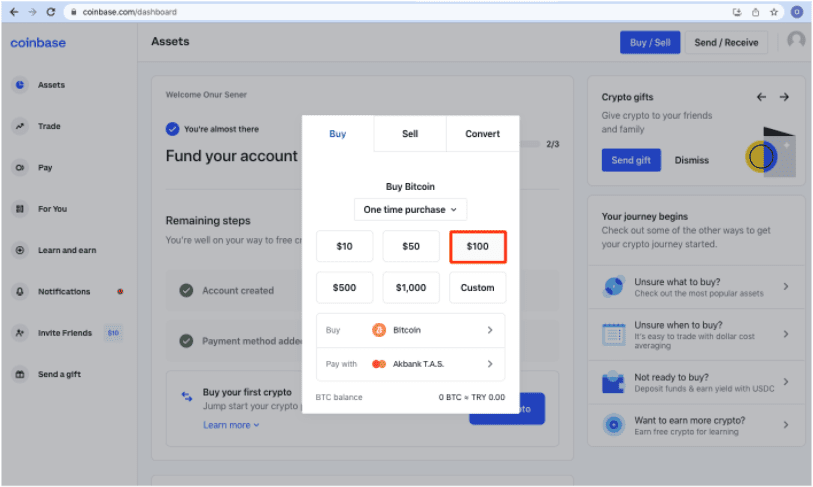Click the Send gift button
Image resolution: width=813 pixels, height=487 pixels.
(x=631, y=160)
